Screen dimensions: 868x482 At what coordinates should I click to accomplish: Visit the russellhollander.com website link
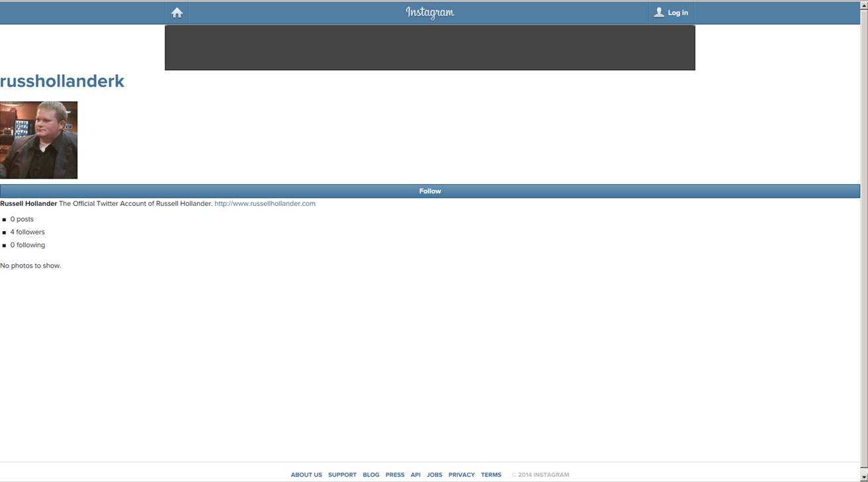click(x=265, y=204)
